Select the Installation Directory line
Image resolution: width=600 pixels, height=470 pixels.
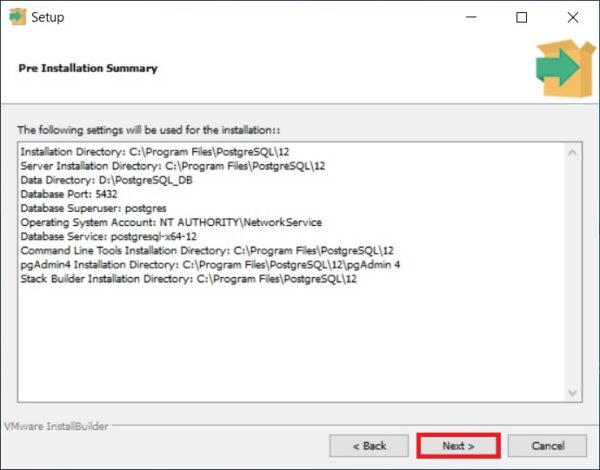(155, 152)
